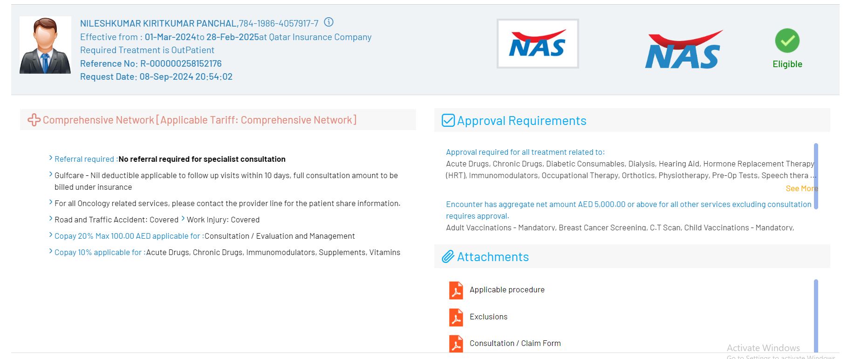Click the large NAS logo
Image resolution: width=868 pixels, height=359 pixels.
683,49
